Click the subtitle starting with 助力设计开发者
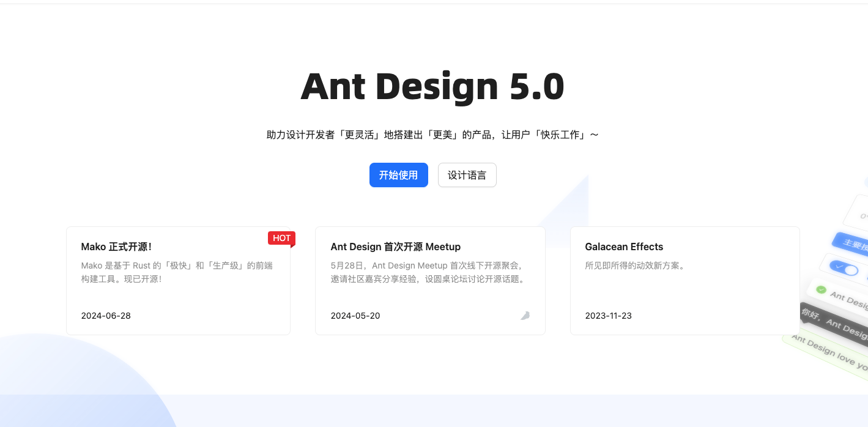Screen dimensions: 868x427 pyautogui.click(x=432, y=135)
